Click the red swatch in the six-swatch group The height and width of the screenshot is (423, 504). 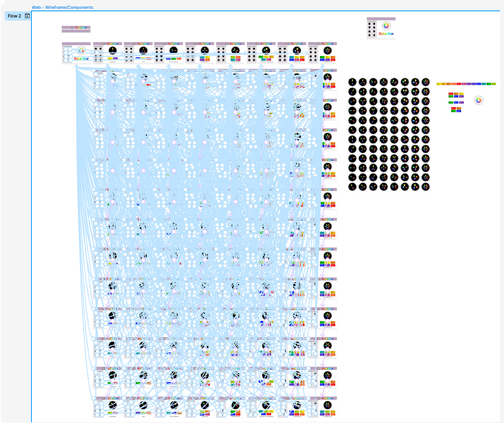tap(451, 94)
